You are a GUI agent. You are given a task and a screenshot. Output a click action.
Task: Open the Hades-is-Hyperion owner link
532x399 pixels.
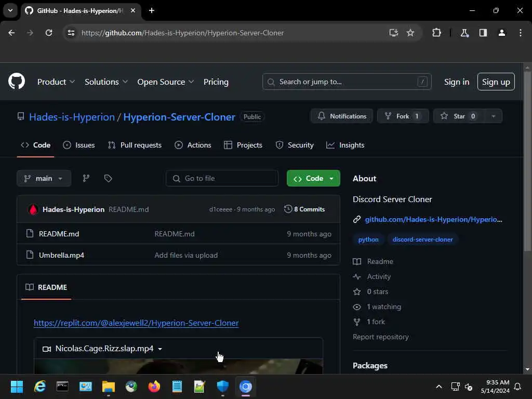coord(72,117)
